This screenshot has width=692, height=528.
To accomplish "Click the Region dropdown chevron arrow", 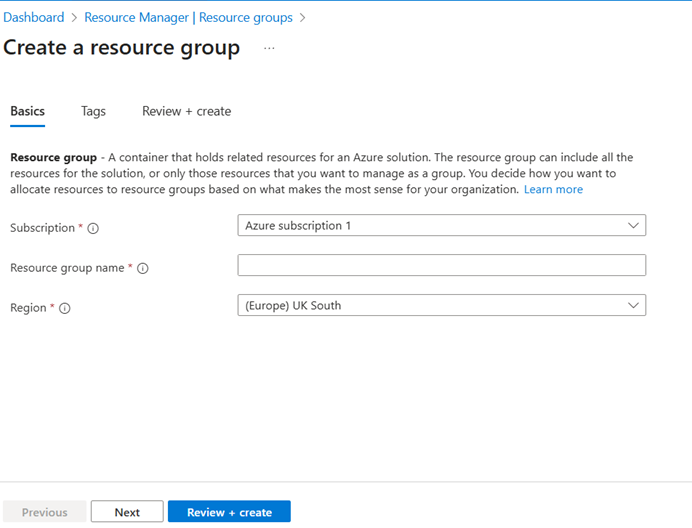I will tap(633, 305).
